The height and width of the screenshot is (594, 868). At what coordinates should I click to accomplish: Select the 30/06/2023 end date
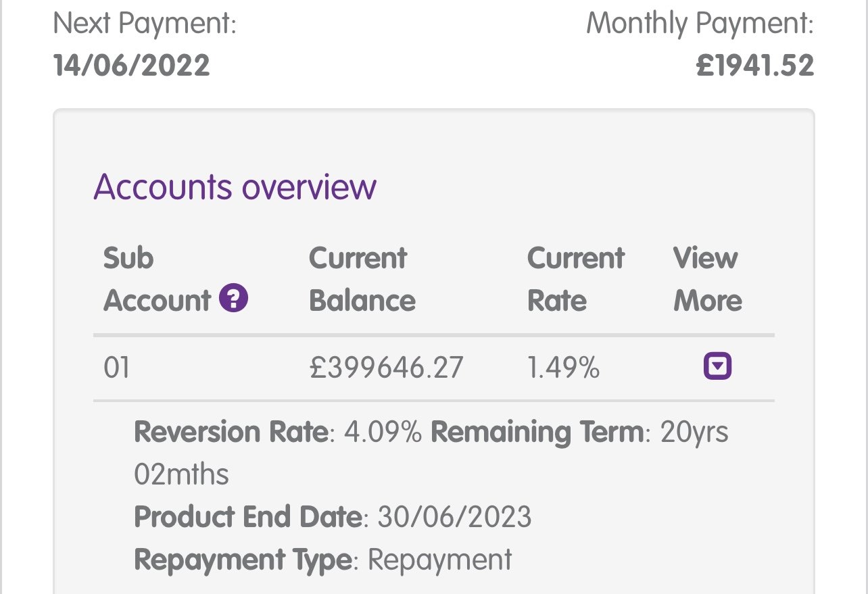tap(454, 518)
